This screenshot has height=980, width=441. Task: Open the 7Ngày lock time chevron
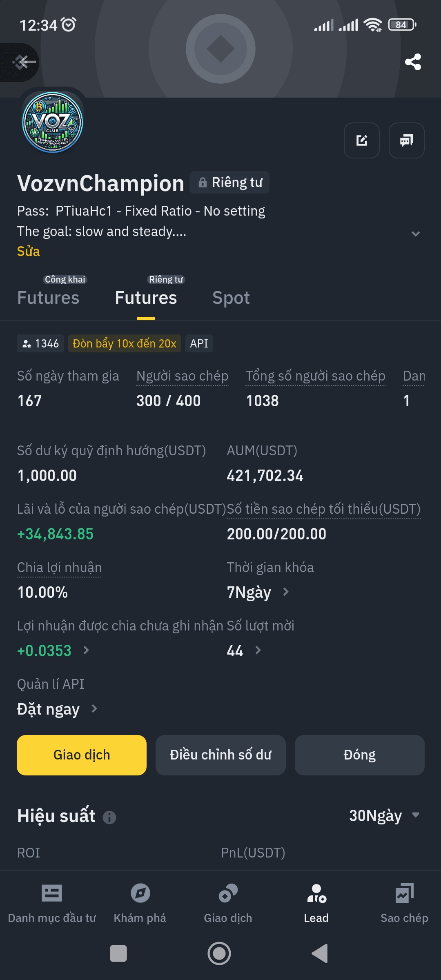pos(286,592)
